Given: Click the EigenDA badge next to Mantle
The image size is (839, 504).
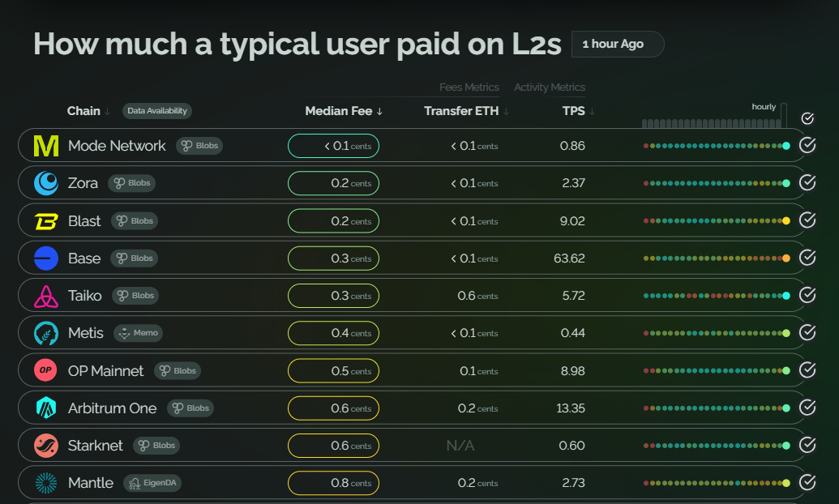Looking at the screenshot, I should [152, 483].
